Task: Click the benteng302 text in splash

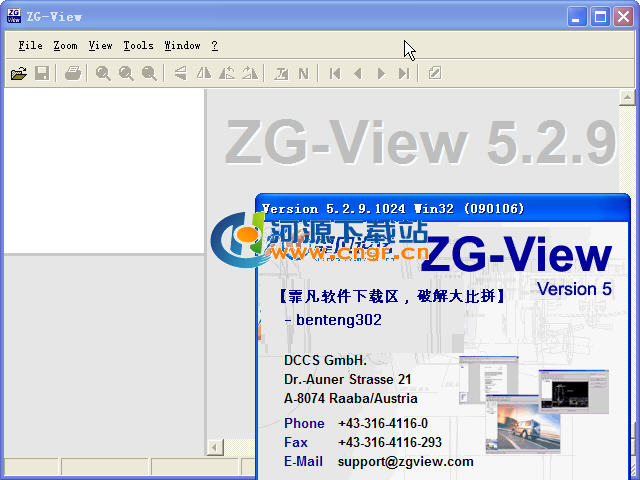Action: point(339,320)
